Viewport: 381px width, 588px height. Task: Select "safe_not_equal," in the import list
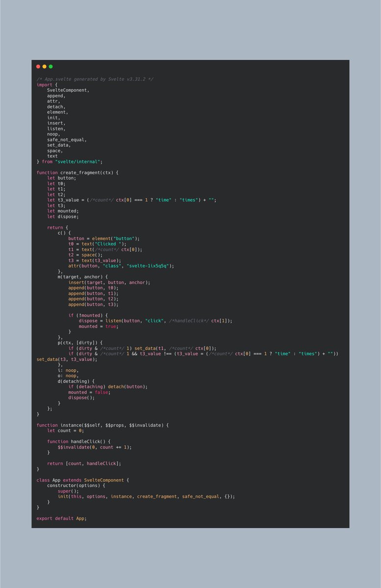tap(67, 140)
